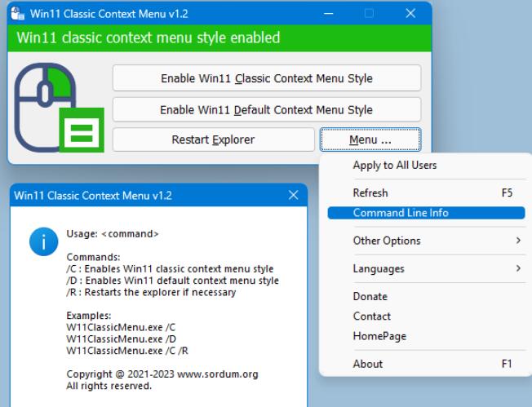Click the Usage: <command> line

pos(113,234)
